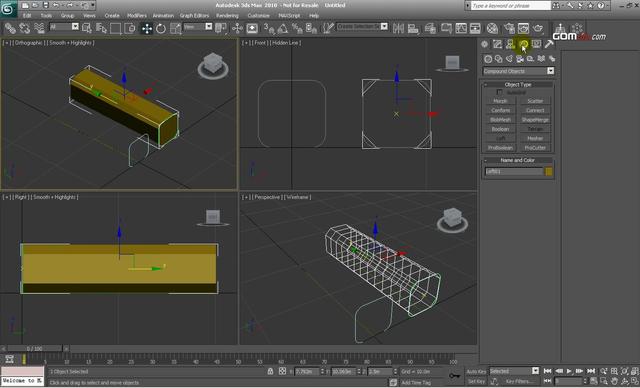Click the search box to type a keyword
640x388 pixels.
click(x=511, y=6)
